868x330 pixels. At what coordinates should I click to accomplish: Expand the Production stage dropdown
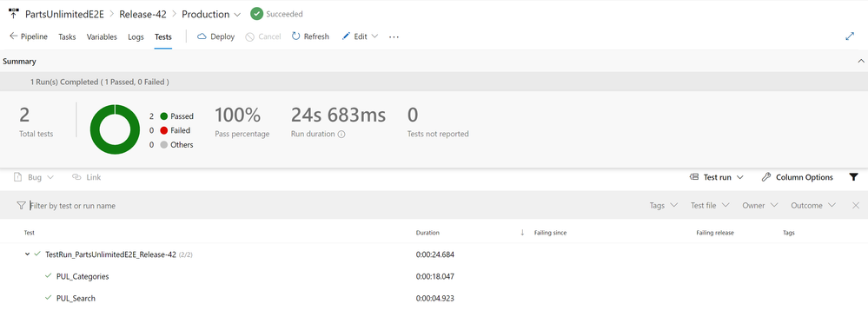[237, 15]
